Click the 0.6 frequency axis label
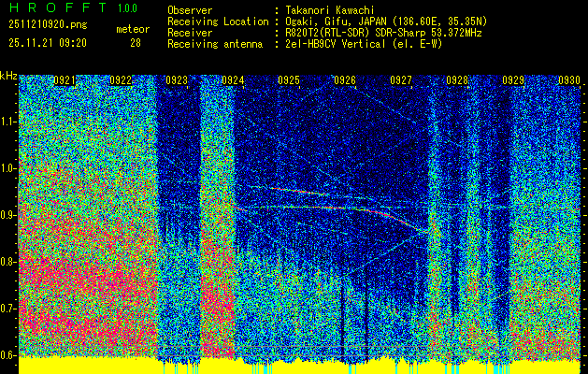 (8, 355)
